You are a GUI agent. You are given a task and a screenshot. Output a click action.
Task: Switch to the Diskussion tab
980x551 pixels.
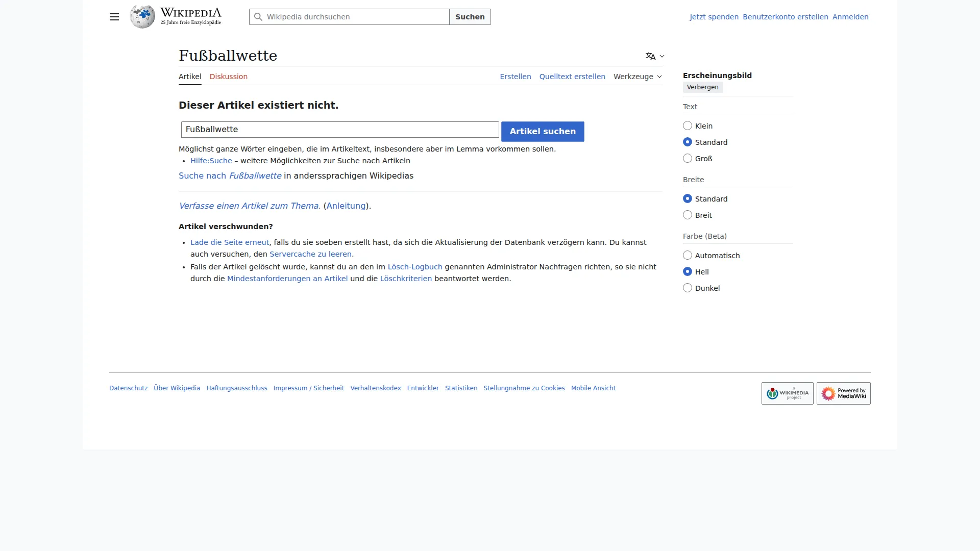pos(228,77)
